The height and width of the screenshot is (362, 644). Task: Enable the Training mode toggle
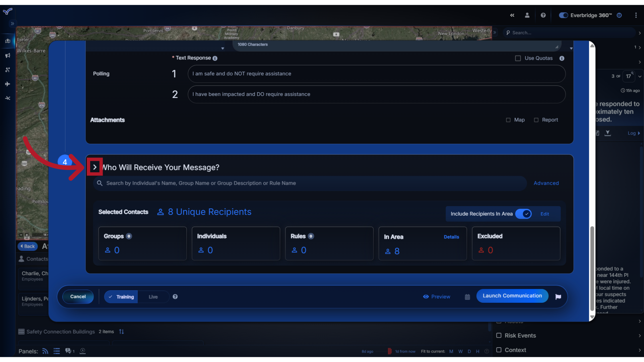(122, 297)
